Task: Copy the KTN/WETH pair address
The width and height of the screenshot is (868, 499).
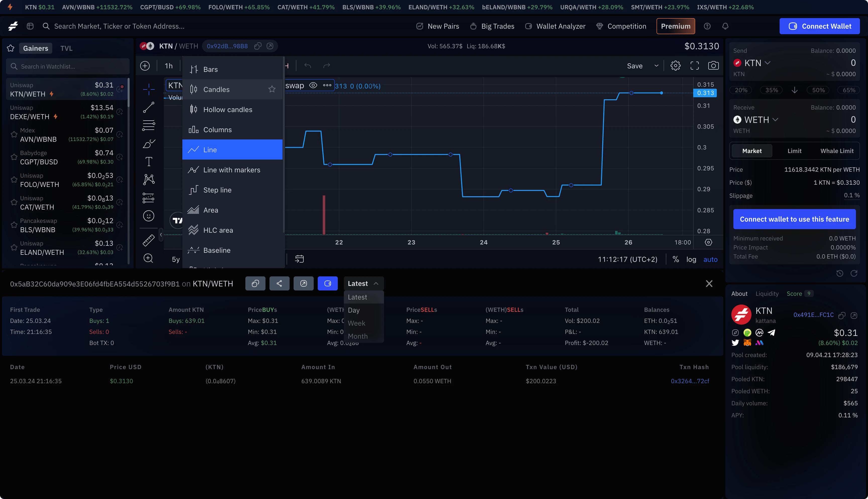Action: click(x=258, y=46)
